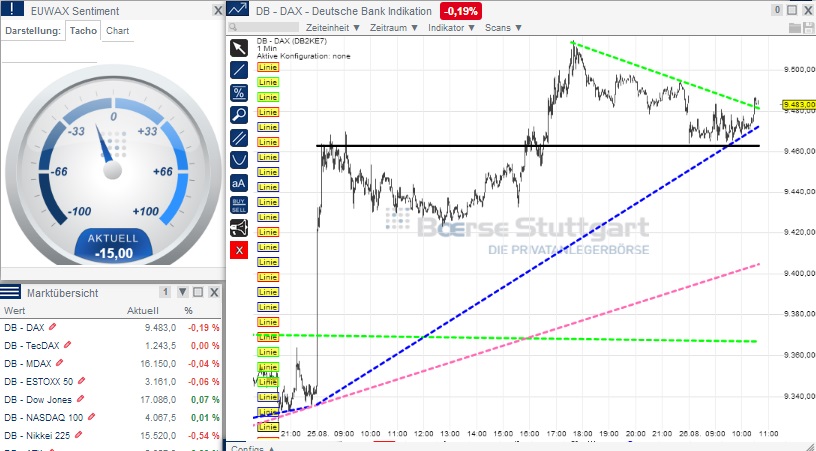Click the yellow 9.483,00 price label
Screen dimensions: 816x451
(x=799, y=105)
